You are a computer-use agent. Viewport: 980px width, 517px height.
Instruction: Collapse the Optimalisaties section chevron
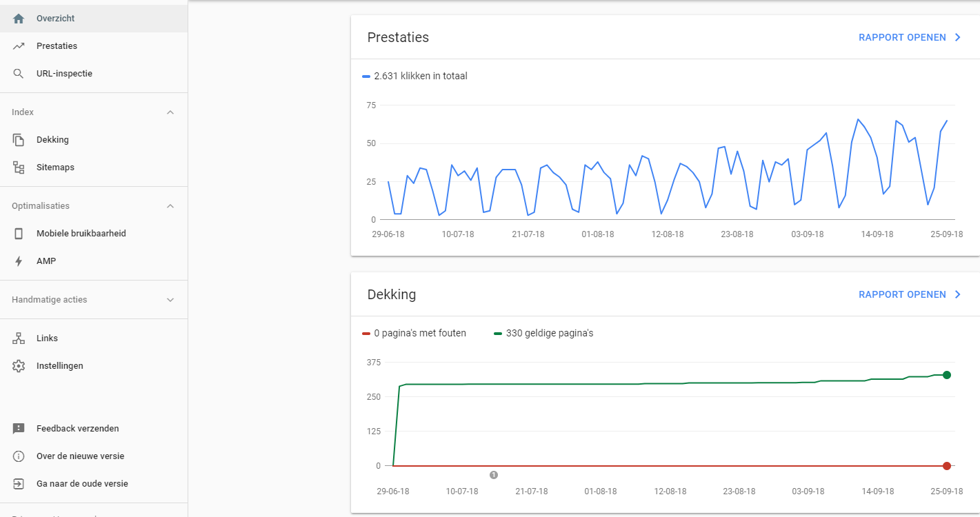[170, 206]
